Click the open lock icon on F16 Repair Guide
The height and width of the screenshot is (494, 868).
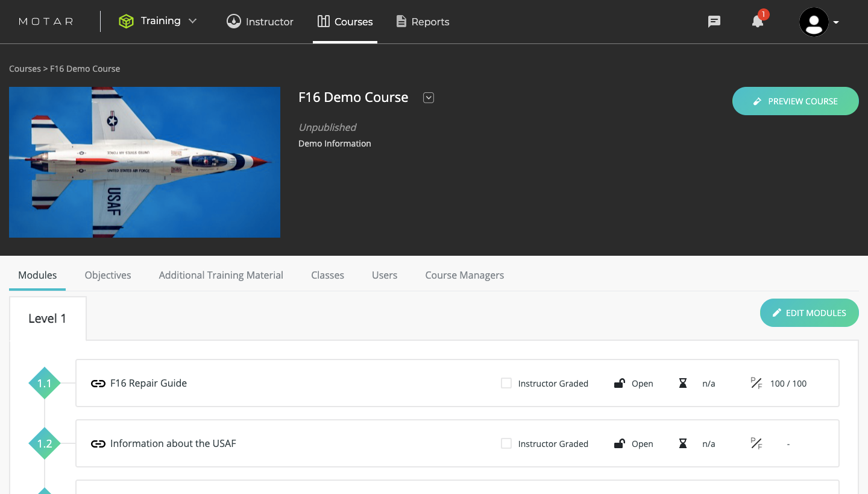click(x=619, y=383)
